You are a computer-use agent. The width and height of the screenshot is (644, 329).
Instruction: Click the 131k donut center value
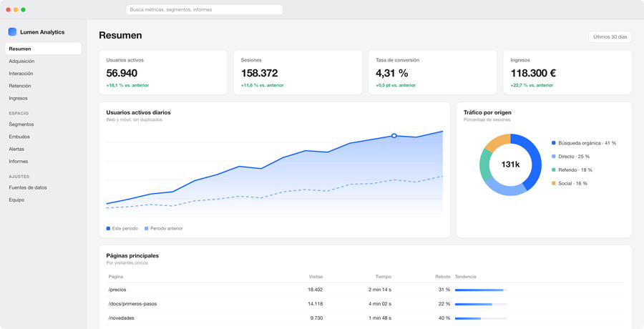coord(510,164)
